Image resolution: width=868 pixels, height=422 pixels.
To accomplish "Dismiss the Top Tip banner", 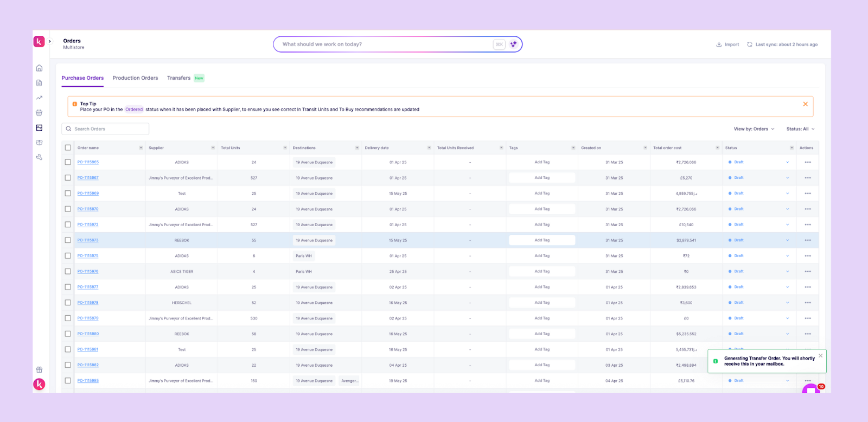I will tap(805, 104).
